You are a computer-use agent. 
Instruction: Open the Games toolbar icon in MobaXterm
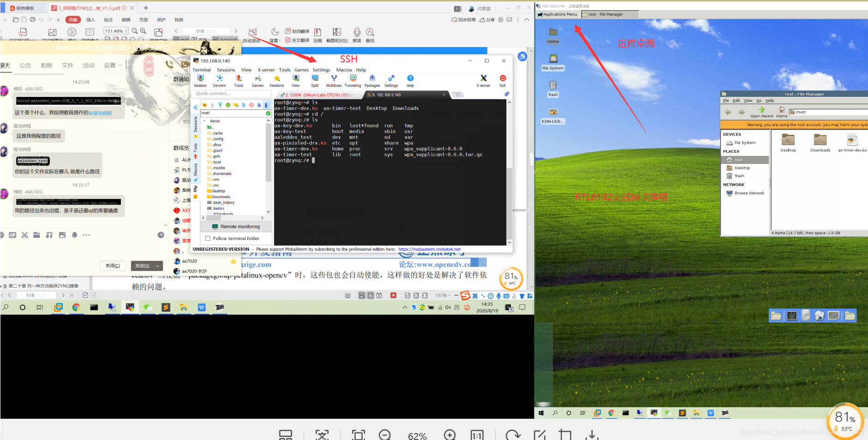pos(257,81)
